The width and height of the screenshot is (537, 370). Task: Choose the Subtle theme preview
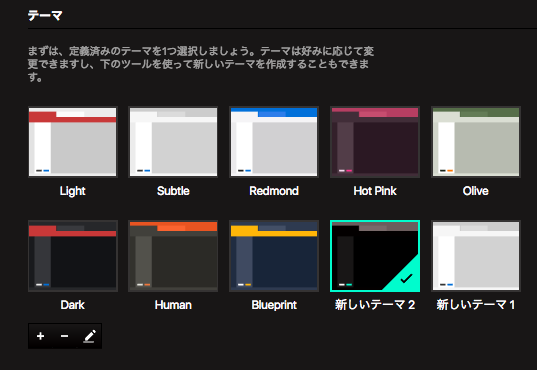point(173,142)
